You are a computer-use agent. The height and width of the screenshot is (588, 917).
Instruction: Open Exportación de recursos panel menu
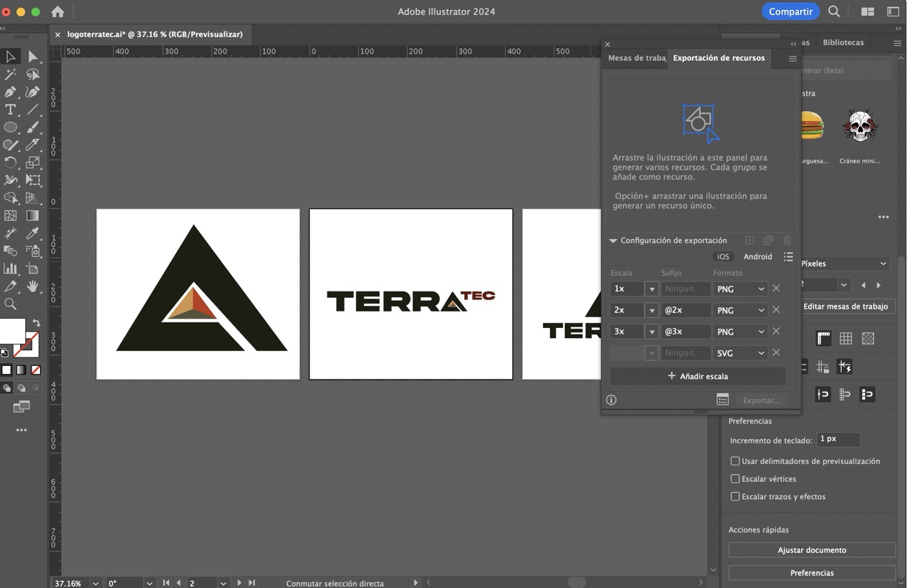792,59
